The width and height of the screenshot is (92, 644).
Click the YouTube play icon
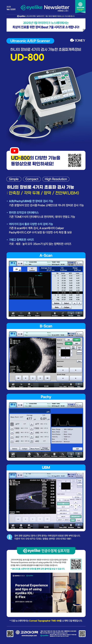[15, 151]
